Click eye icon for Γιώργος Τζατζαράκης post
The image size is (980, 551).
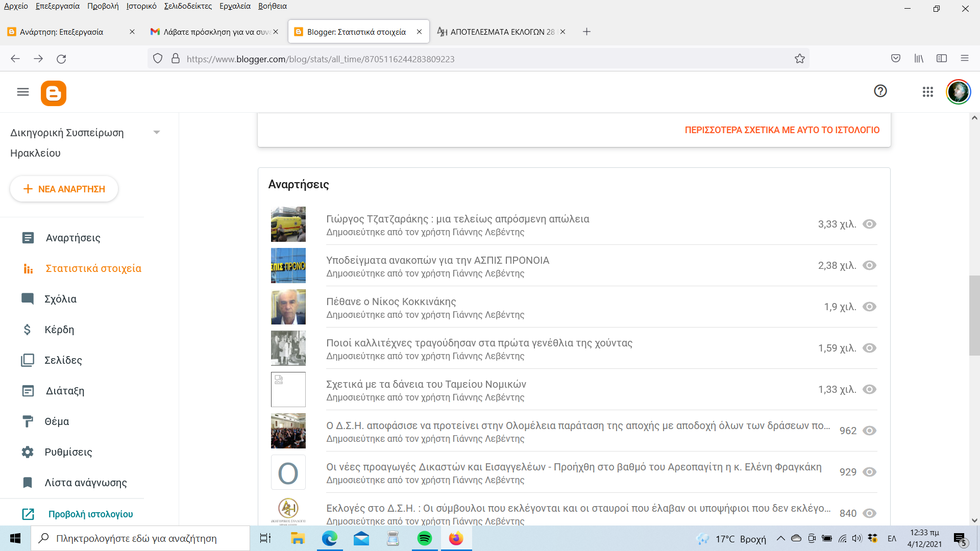[x=869, y=224]
